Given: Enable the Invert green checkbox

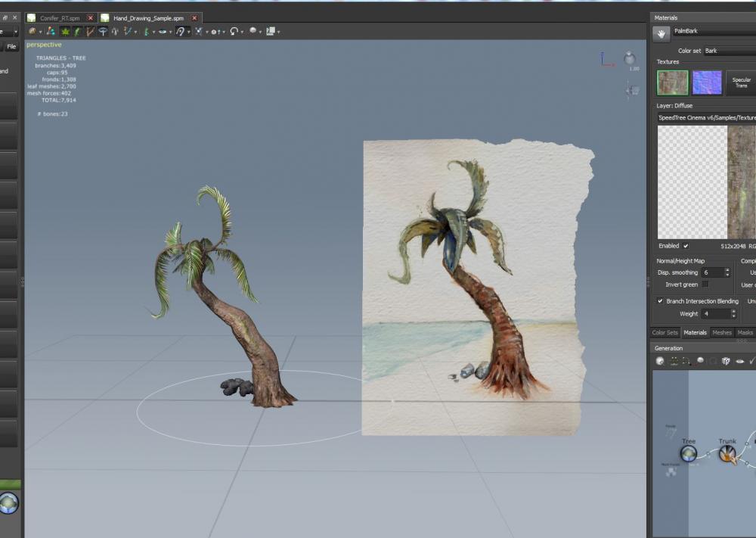Looking at the screenshot, I should coord(705,284).
